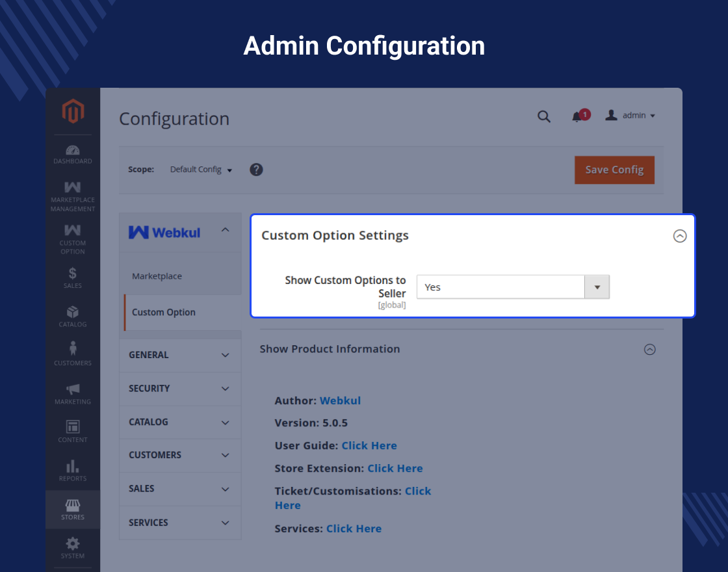Screen dimensions: 728x572
Task: Open the Ticket/Customisations Click Here link
Action: pos(418,491)
